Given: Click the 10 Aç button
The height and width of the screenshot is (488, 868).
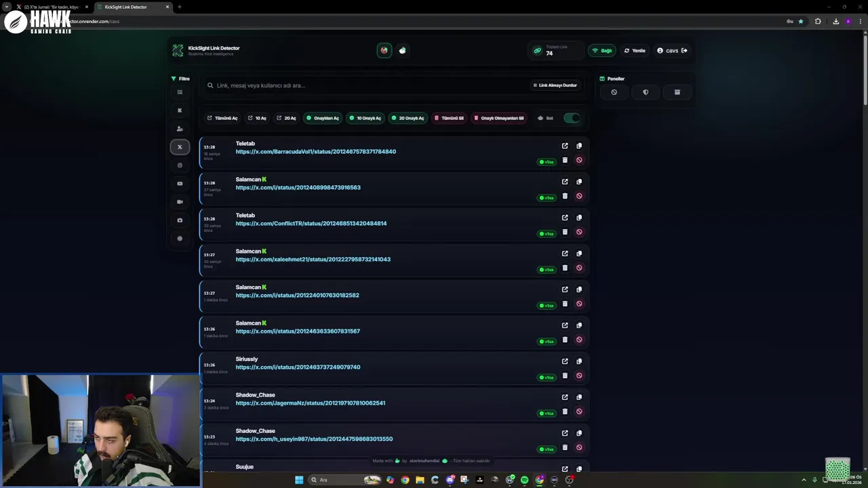Looking at the screenshot, I should tap(257, 118).
